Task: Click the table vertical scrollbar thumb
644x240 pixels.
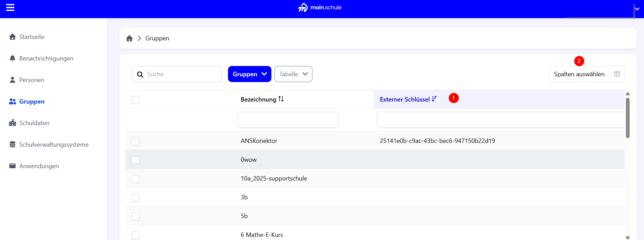Action: tap(628, 118)
